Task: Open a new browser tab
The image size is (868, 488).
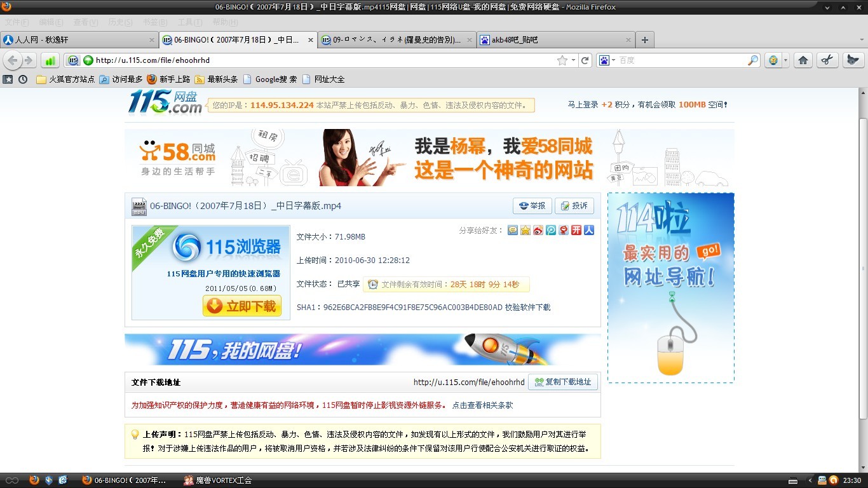Action: coord(645,40)
